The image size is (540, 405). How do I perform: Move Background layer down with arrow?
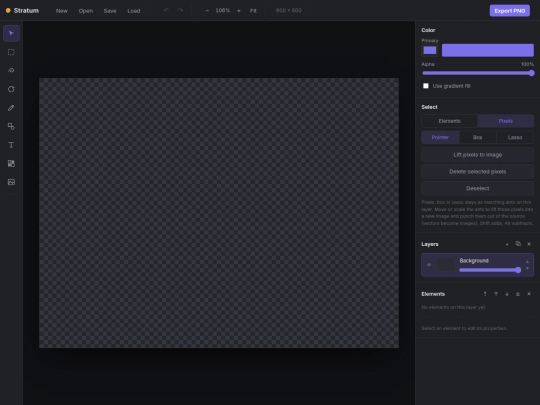527,268
